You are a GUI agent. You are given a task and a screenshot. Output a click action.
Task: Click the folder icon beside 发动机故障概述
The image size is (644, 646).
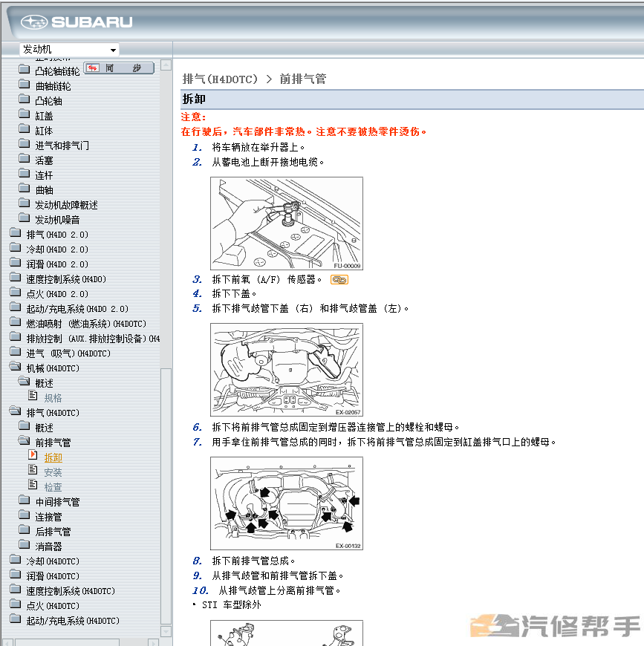25,203
